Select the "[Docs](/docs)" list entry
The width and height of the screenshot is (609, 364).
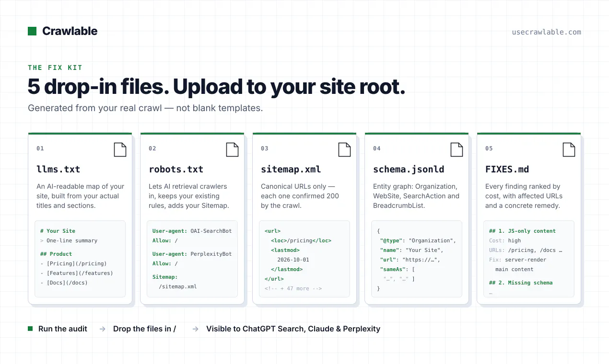click(x=64, y=283)
